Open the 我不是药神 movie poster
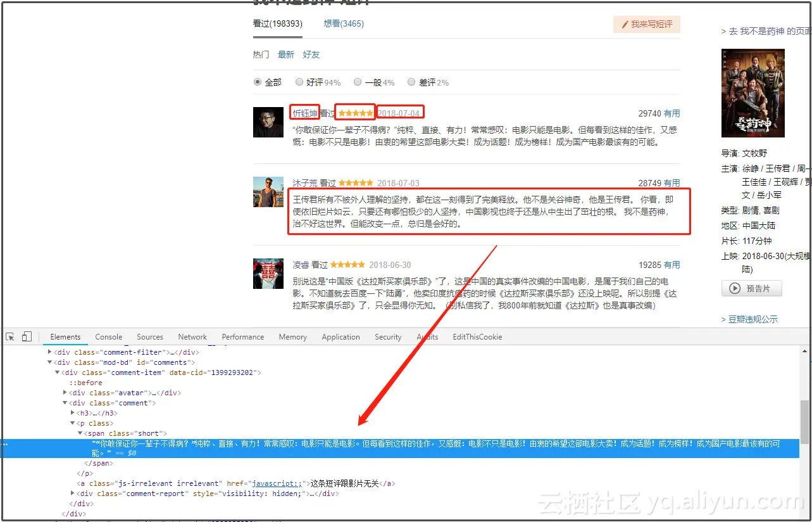The image size is (812, 522). 753,93
